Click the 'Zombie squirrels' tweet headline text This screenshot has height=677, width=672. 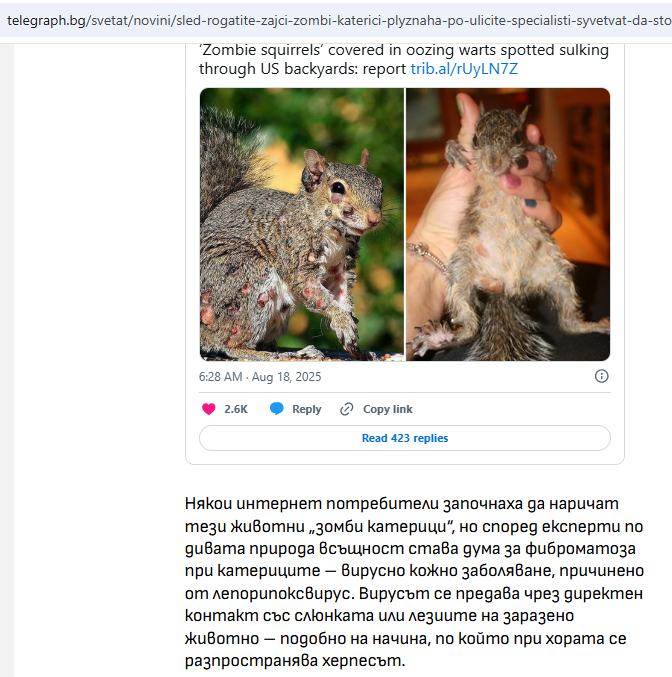coord(403,60)
